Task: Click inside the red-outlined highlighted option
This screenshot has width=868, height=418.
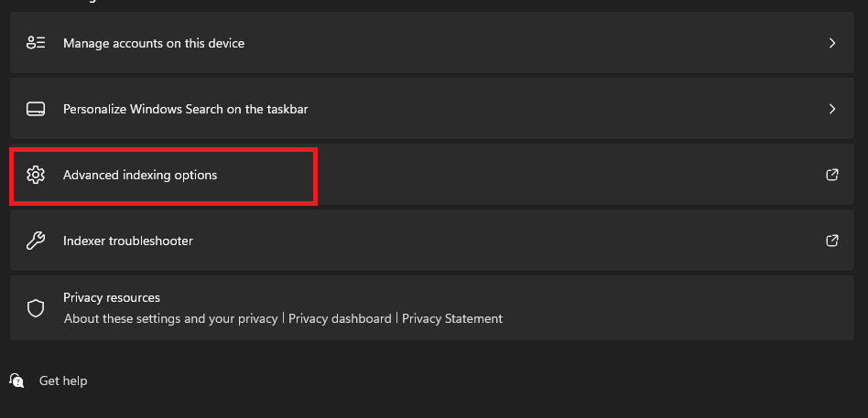Action: coord(163,177)
